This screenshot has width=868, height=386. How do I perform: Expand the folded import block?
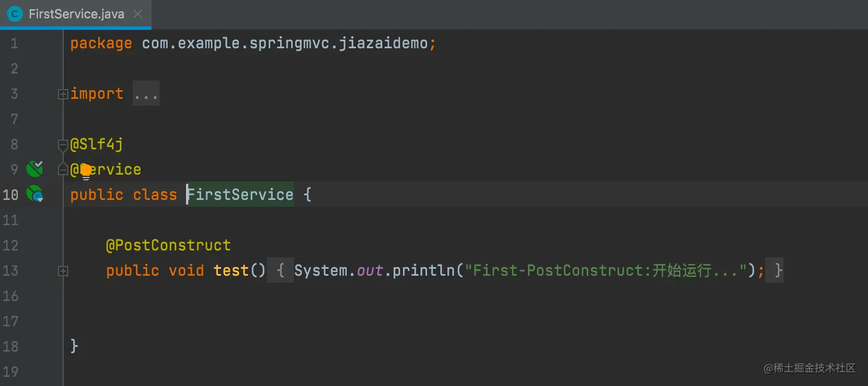(63, 94)
